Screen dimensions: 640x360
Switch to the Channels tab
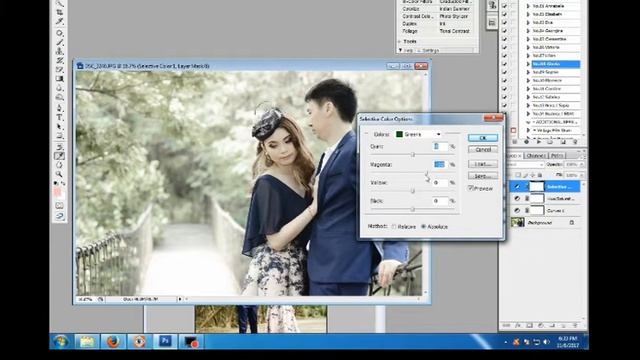pyautogui.click(x=535, y=156)
